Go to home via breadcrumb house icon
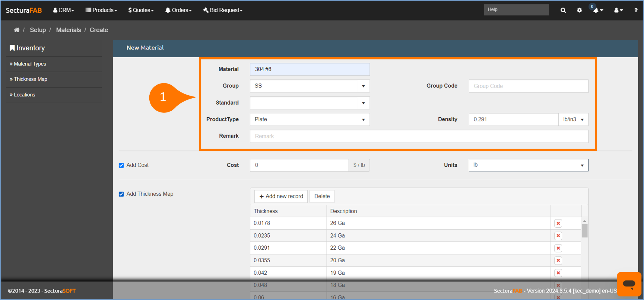 pos(17,30)
